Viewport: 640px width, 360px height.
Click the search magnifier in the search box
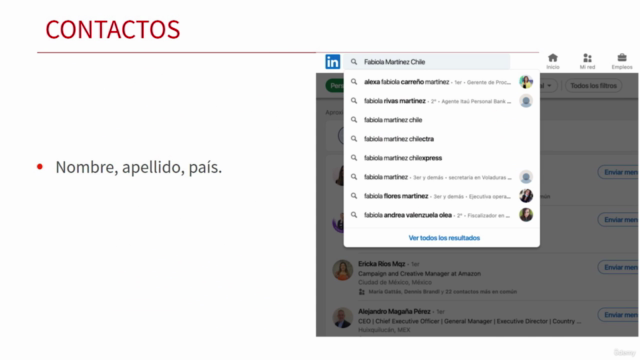point(354,62)
